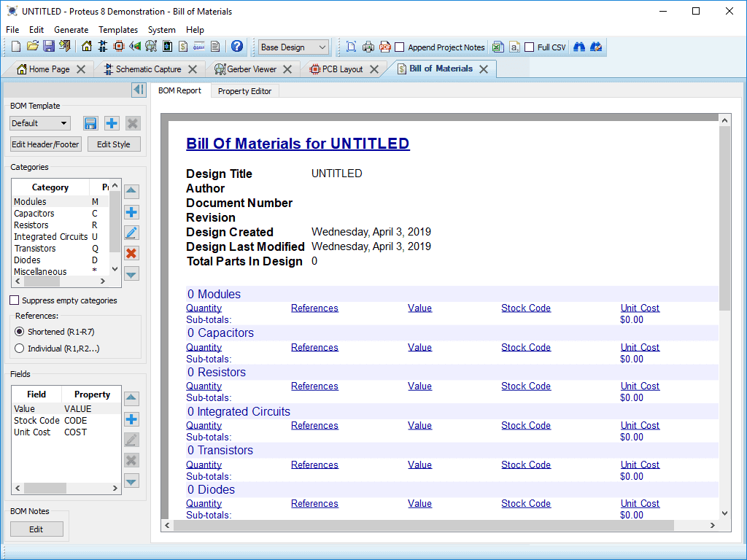Viewport: 747px width, 560px height.
Task: Click the Bill Of Materials for UNTITLED heading link
Action: (298, 144)
